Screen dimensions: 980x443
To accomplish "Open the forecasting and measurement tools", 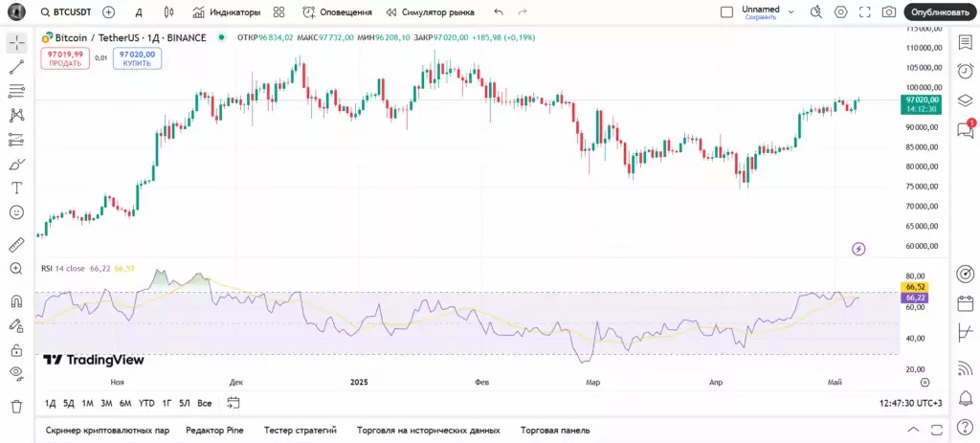I will point(17,140).
